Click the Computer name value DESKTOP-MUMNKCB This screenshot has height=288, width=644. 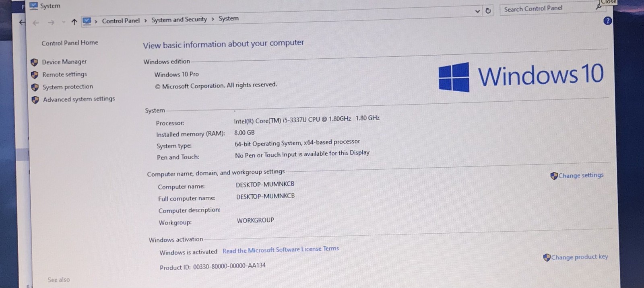[265, 184]
